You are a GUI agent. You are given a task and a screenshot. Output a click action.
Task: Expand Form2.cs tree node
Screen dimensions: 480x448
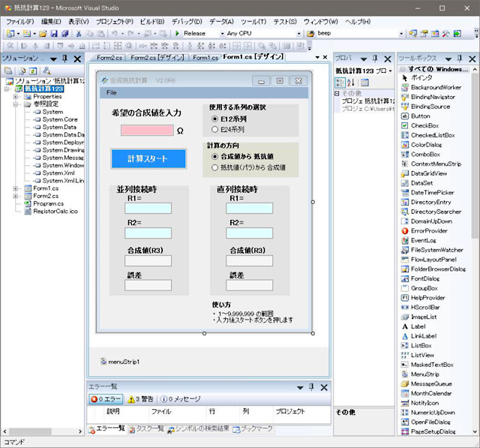[15, 196]
